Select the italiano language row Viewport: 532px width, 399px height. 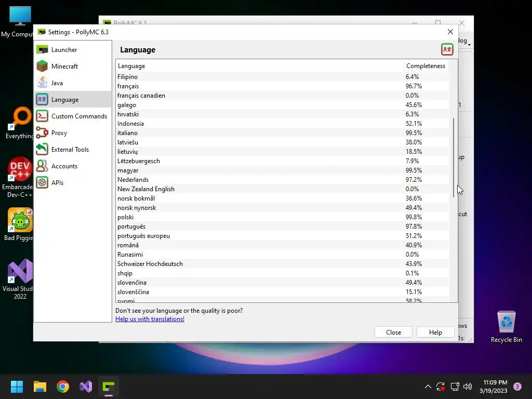[283, 133]
